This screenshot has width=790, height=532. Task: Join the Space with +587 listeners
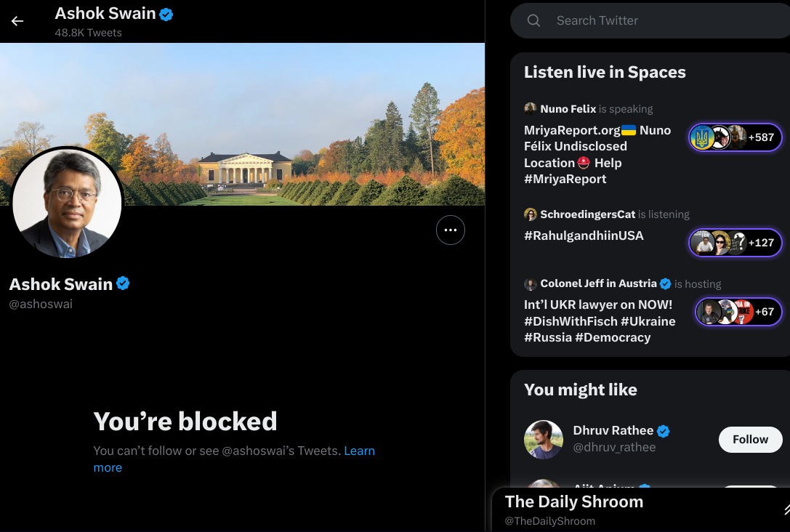pyautogui.click(x=735, y=137)
